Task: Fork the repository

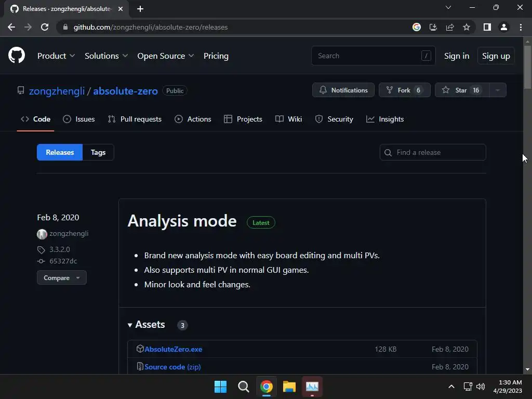Action: [404, 90]
